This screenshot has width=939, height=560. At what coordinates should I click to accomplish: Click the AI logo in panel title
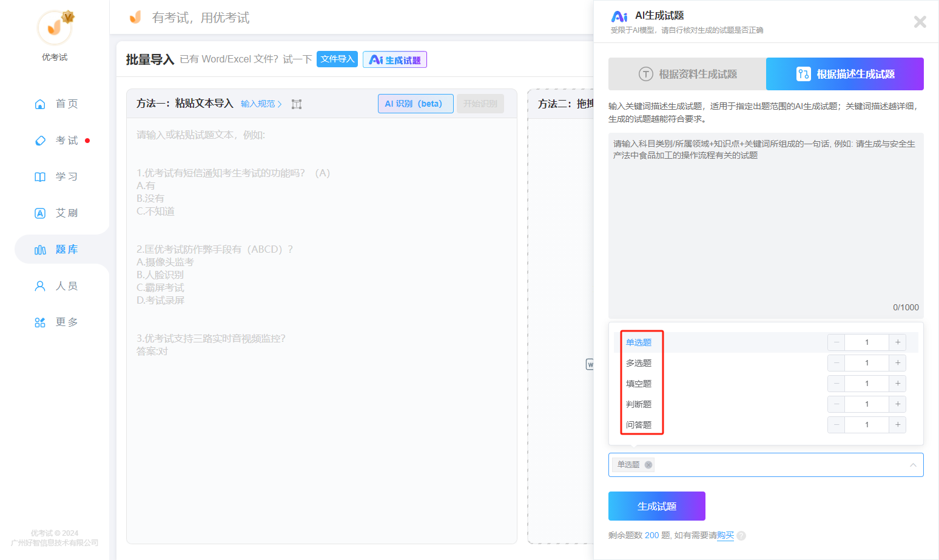pos(619,16)
